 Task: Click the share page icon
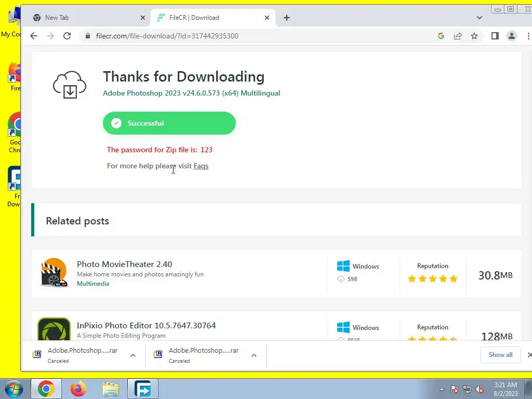tap(458, 36)
